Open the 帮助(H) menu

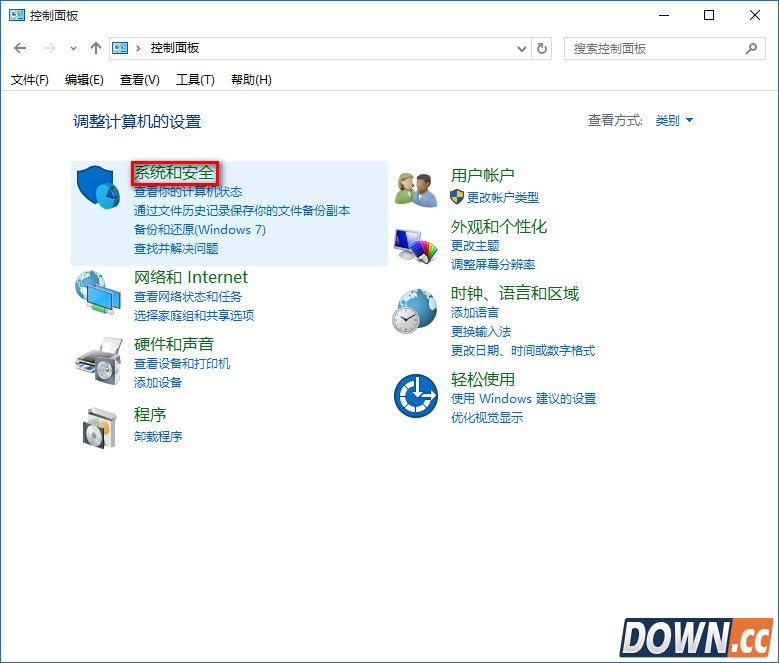click(251, 79)
